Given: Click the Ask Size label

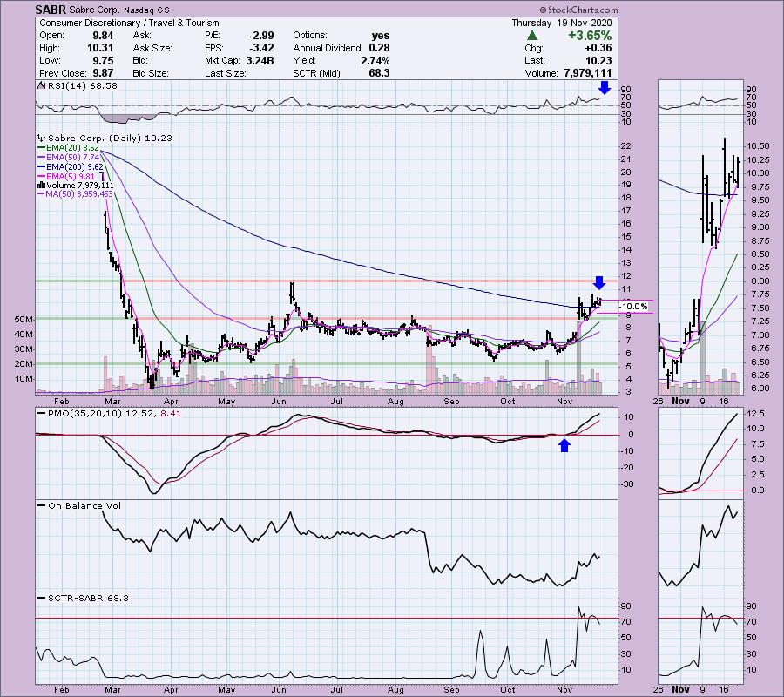Looking at the screenshot, I should 152,48.
